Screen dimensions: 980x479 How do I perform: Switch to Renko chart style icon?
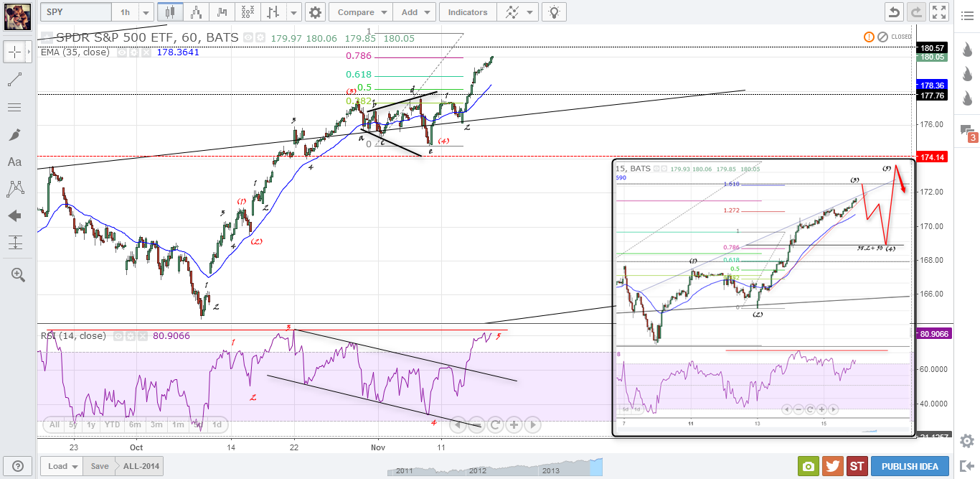tap(194, 12)
